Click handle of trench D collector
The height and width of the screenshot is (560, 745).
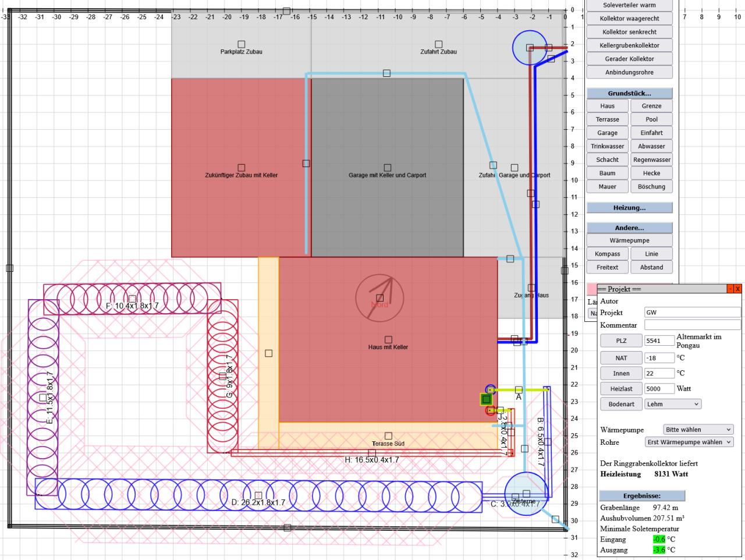click(258, 495)
